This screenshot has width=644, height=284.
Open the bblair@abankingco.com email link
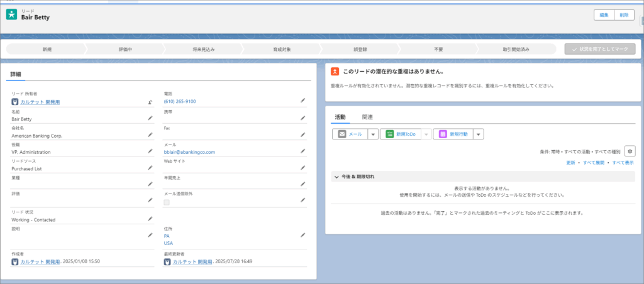point(189,151)
